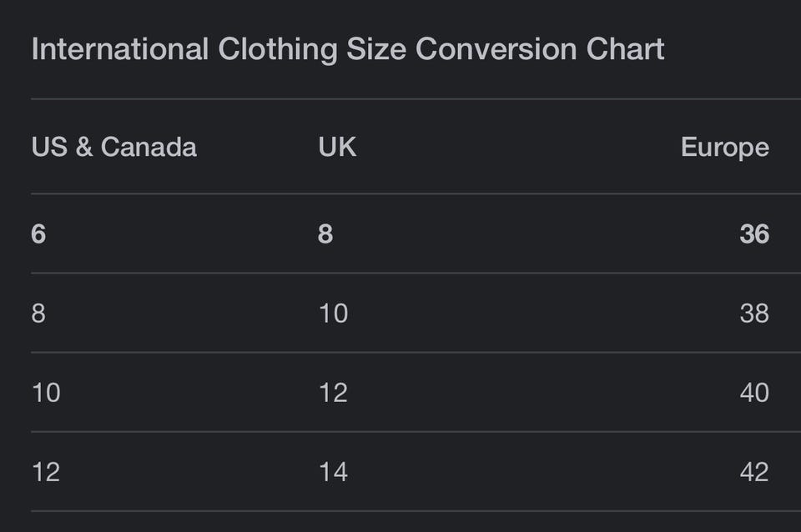Click the word Chart in the title
The height and width of the screenshot is (532, 801).
coord(625,49)
